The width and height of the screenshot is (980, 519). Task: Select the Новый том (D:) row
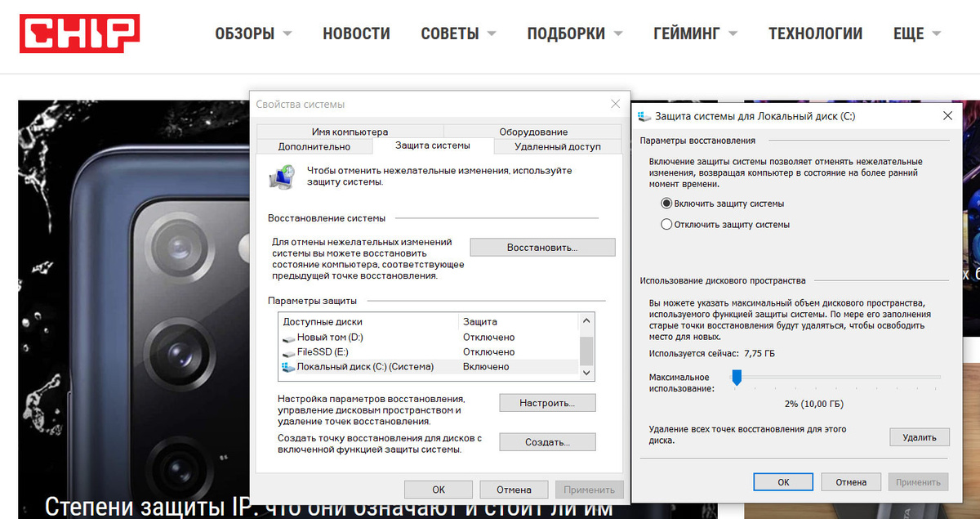point(429,338)
